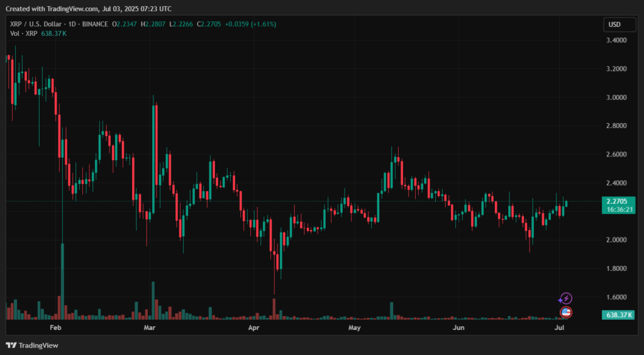Click the 638.37K volume label on axis
This screenshot has height=355, width=644.
[x=618, y=314]
